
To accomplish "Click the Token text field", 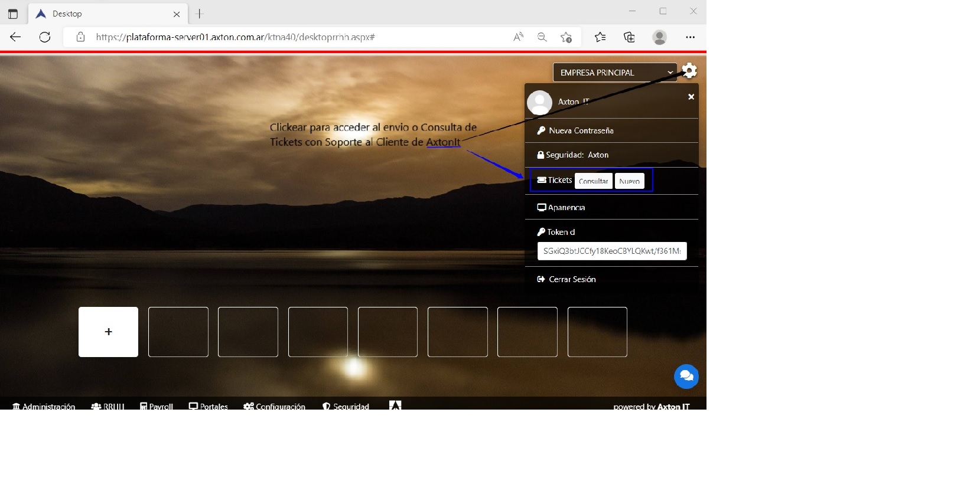I will [611, 251].
